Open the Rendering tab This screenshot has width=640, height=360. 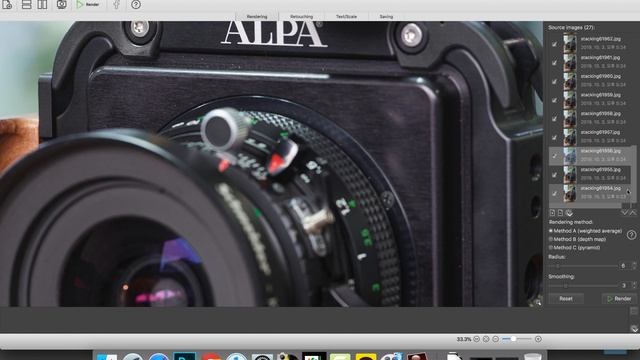(x=257, y=16)
